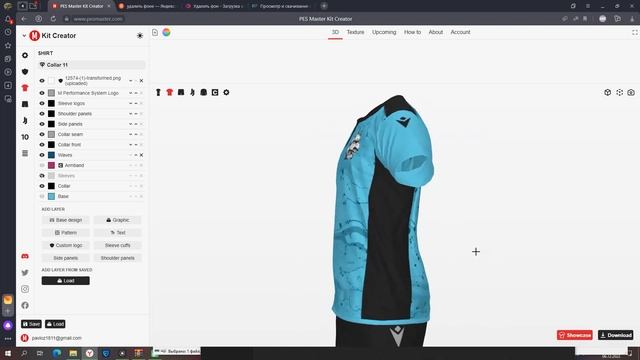
Task: Switch to the 3D tab
Action: coord(335,32)
